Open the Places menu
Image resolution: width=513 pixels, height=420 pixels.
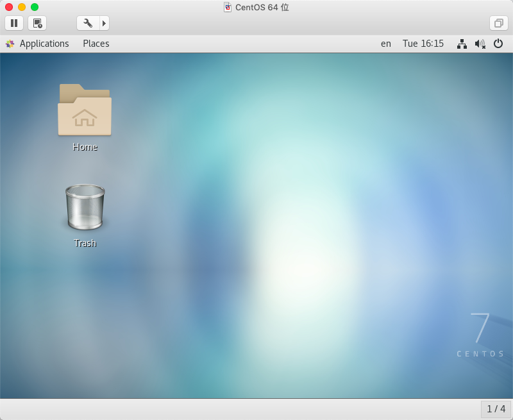coord(96,44)
